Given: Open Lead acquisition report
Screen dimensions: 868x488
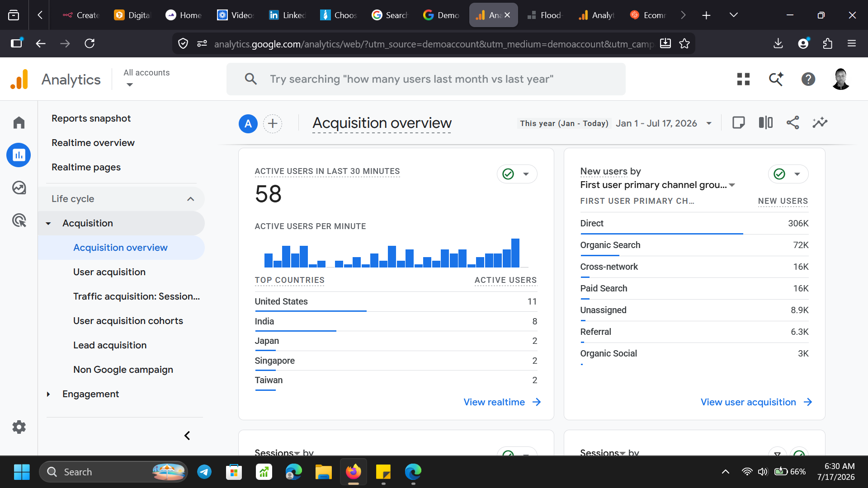Looking at the screenshot, I should click(110, 345).
